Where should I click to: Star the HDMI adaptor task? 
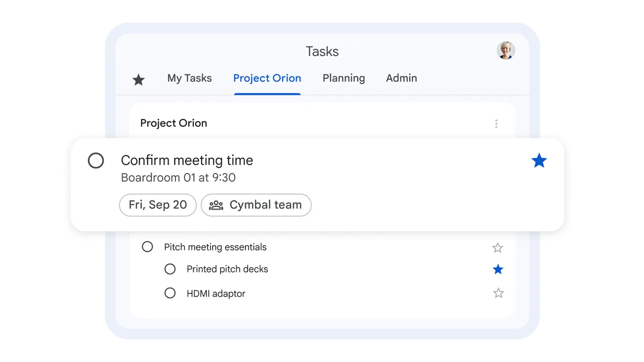click(498, 293)
